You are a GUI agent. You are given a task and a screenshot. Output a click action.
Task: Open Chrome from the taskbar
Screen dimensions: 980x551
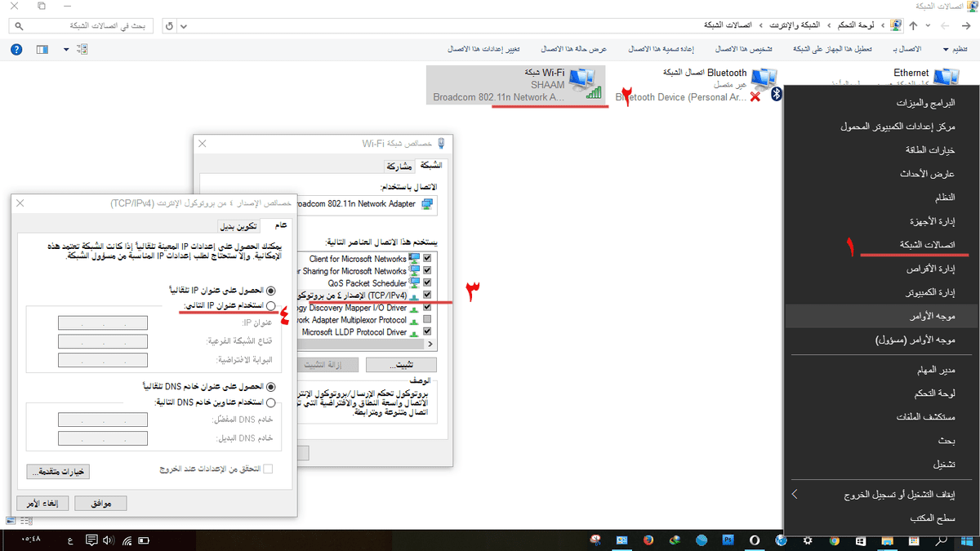[x=835, y=540]
